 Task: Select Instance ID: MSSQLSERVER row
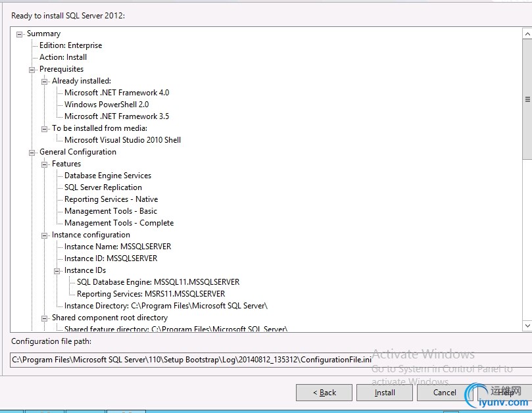coord(111,258)
